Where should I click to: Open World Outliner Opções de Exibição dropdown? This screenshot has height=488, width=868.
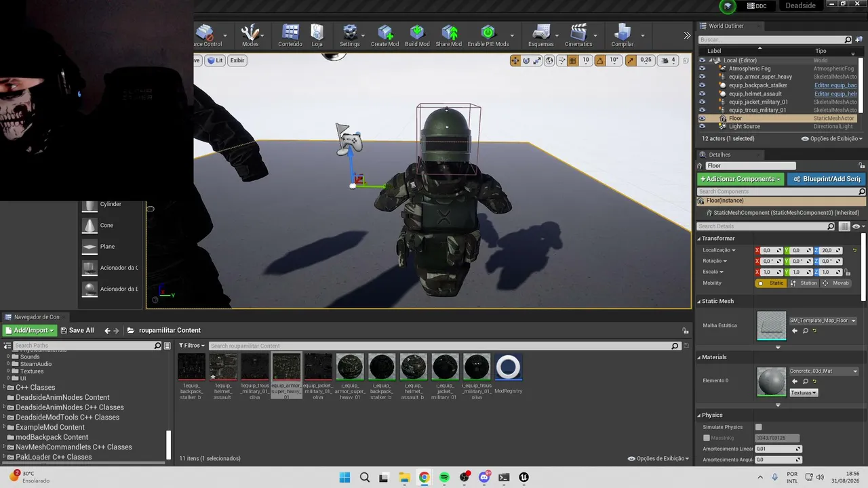[832, 139]
